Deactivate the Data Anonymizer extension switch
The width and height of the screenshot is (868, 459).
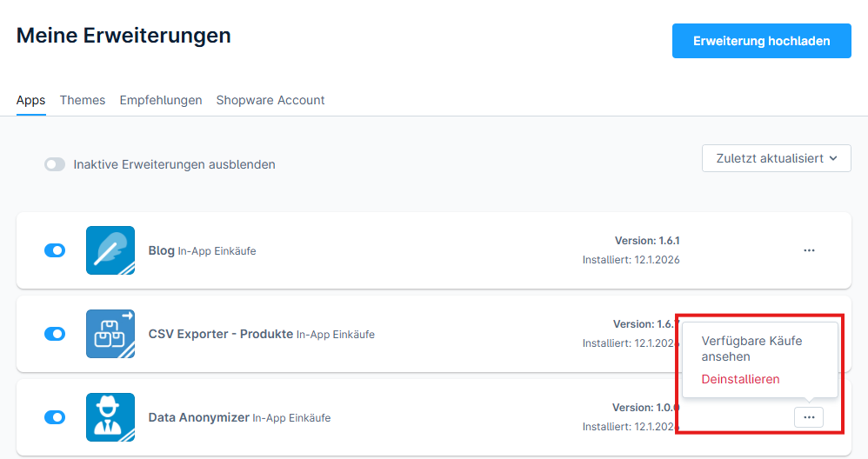(x=55, y=417)
